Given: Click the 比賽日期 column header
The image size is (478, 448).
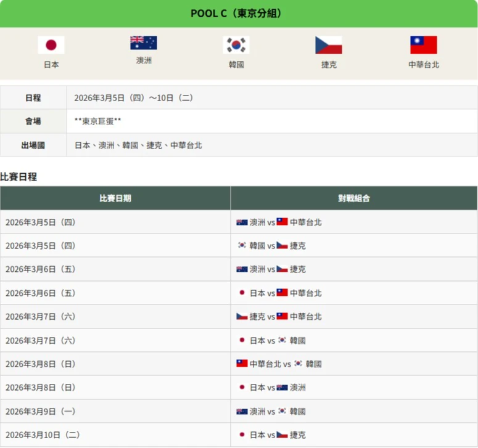Looking at the screenshot, I should tap(115, 198).
